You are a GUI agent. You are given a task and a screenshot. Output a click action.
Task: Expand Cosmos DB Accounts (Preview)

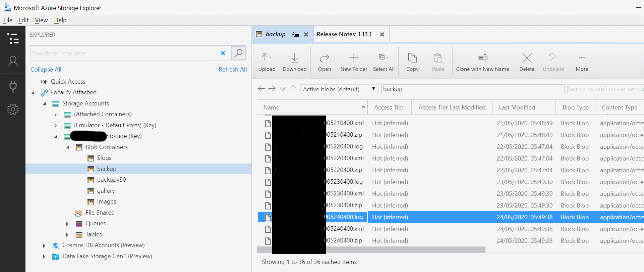(44, 246)
